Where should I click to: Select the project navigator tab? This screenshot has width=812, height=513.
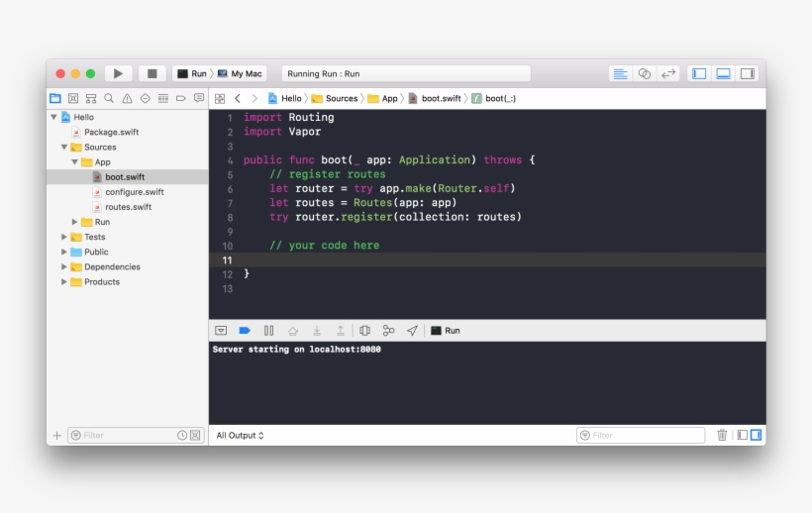[x=55, y=98]
